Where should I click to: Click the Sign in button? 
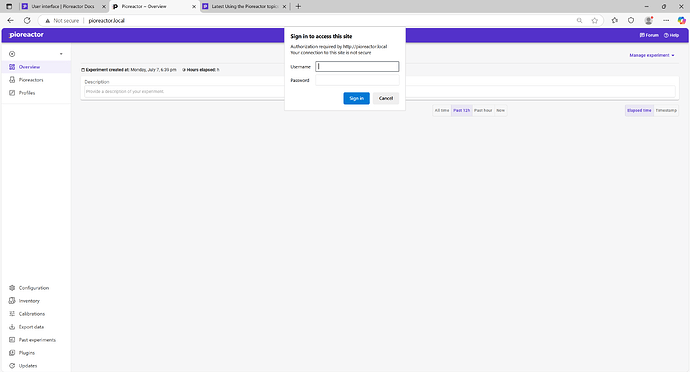coord(356,98)
